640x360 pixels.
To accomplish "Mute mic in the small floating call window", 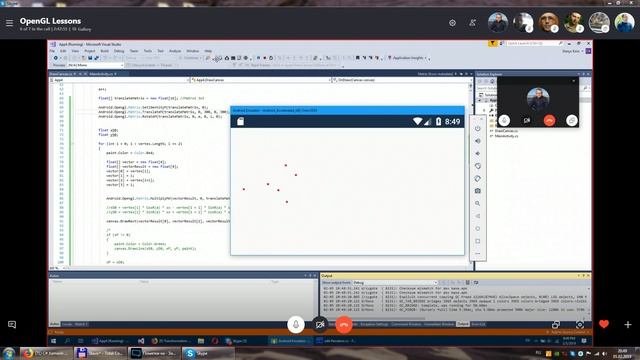I will click(504, 120).
